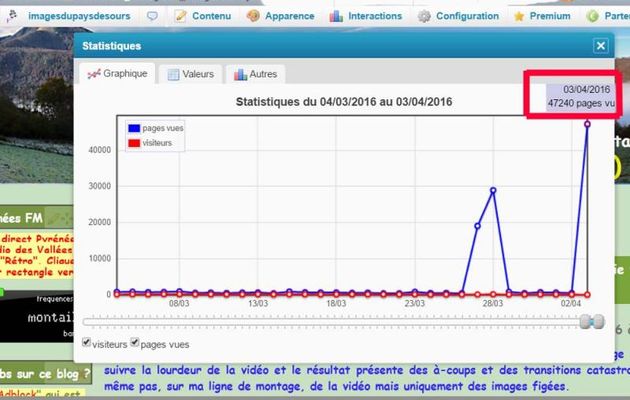The height and width of the screenshot is (400, 630).
Task: Click the Interactions bar chart icon
Action: (x=335, y=16)
